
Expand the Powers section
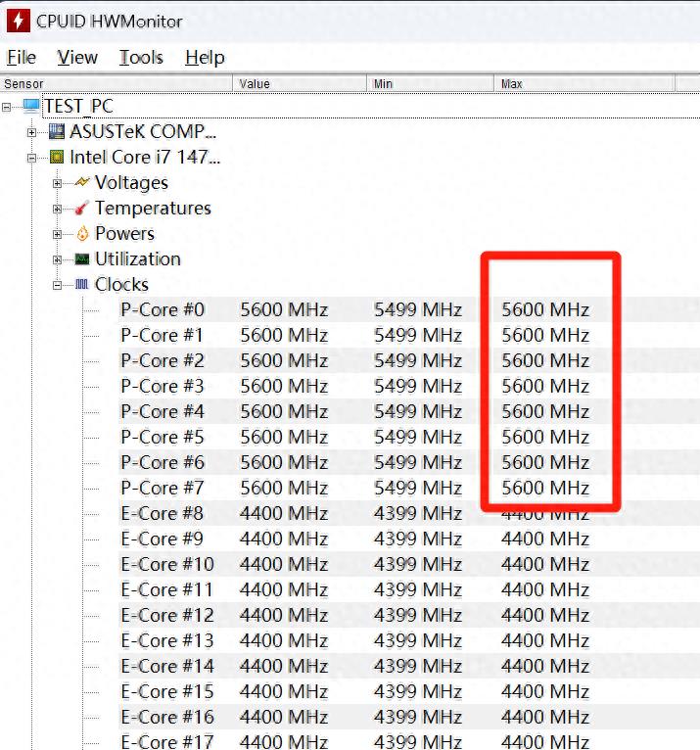[x=57, y=234]
